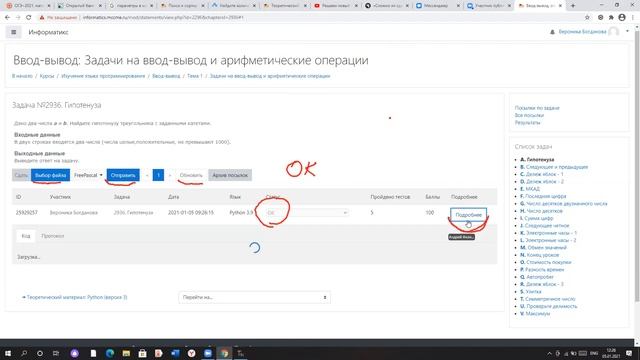640x360 pixels.
Task: Switch to the YouTube browser tab
Action: [x=335, y=6]
